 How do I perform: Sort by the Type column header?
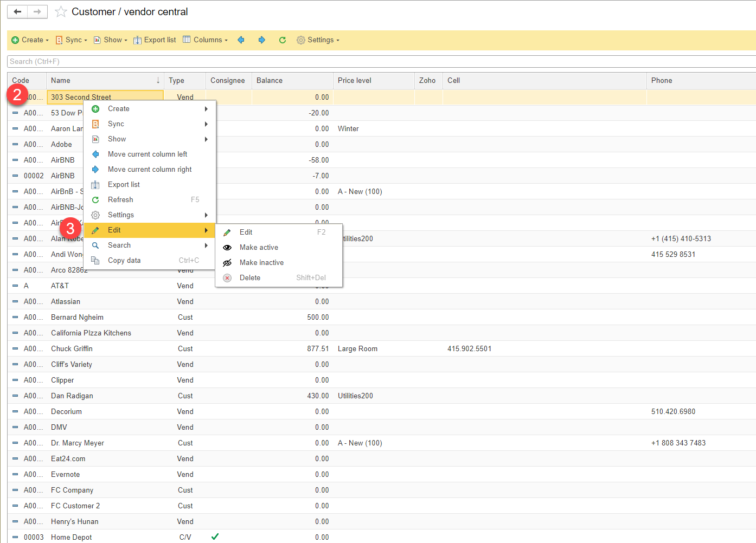(x=185, y=80)
